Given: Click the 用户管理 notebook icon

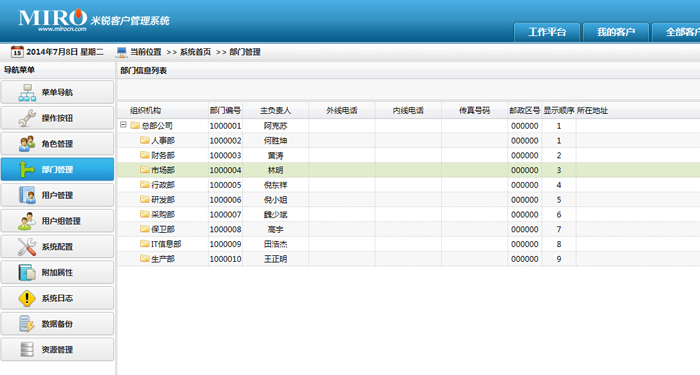Looking at the screenshot, I should (x=27, y=195).
